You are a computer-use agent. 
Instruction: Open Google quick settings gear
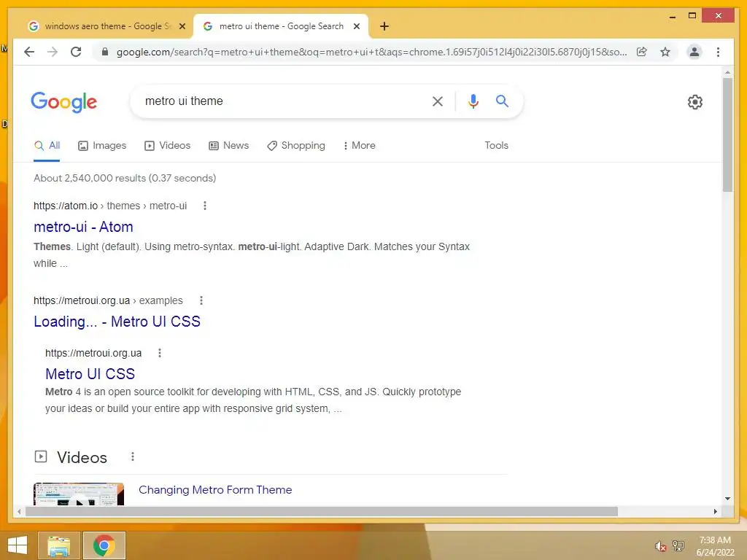(x=695, y=102)
